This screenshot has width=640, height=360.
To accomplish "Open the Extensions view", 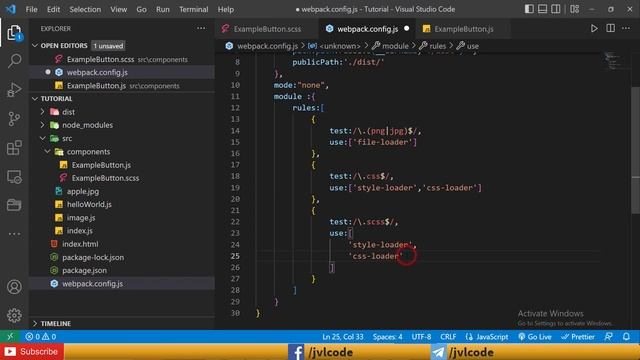I will click(x=14, y=148).
